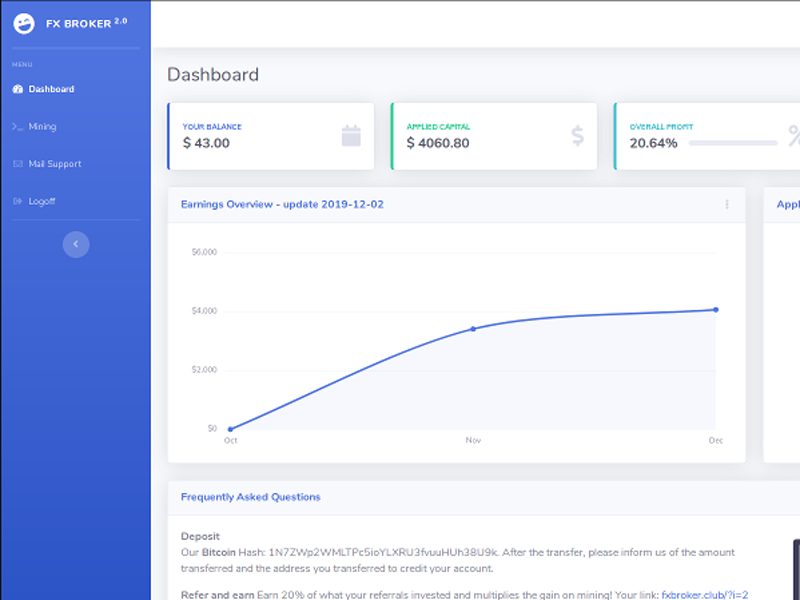
Task: Open the fxbroker.club referral link
Action: pyautogui.click(x=704, y=594)
